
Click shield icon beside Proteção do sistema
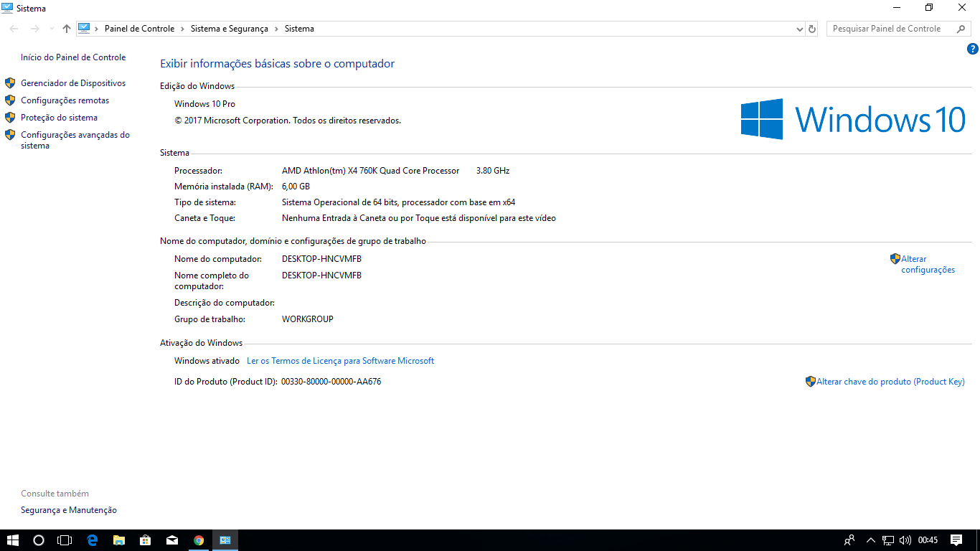[10, 118]
